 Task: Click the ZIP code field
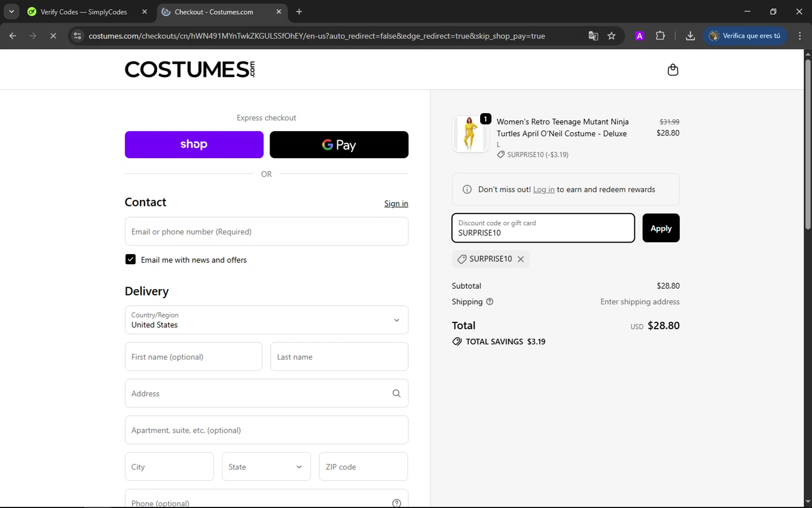click(x=363, y=467)
